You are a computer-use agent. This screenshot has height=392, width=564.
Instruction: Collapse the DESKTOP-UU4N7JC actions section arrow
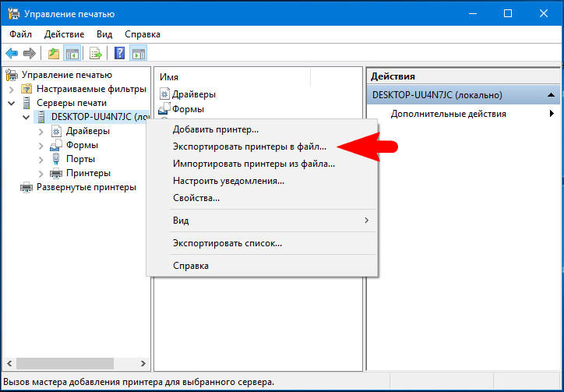(550, 95)
